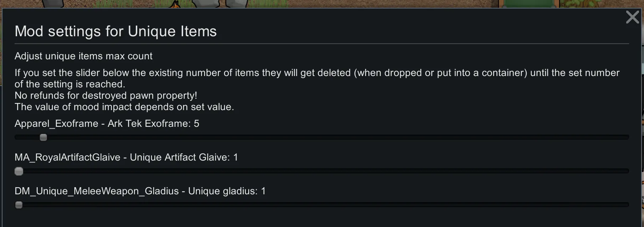The width and height of the screenshot is (644, 227).
Task: Click right end of Artifact Glaive slider track
Action: (x=628, y=171)
